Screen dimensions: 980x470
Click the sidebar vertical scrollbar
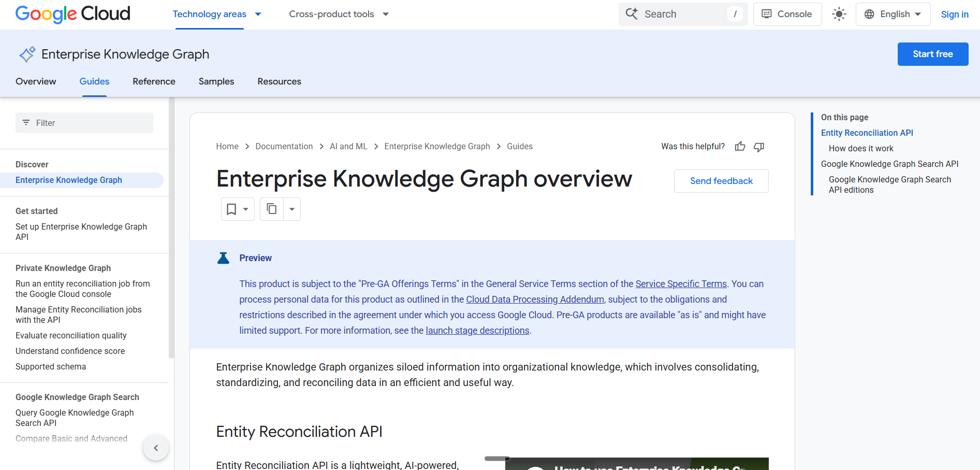[x=171, y=228]
